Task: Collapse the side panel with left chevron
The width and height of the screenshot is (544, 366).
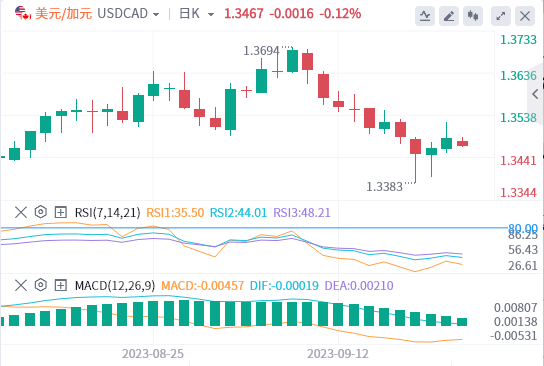Action: click(535, 94)
